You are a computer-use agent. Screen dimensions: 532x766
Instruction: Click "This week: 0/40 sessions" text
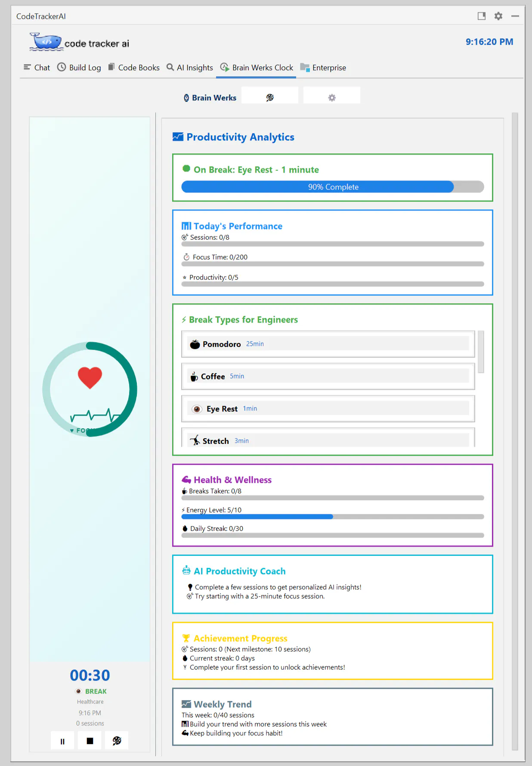[218, 715]
